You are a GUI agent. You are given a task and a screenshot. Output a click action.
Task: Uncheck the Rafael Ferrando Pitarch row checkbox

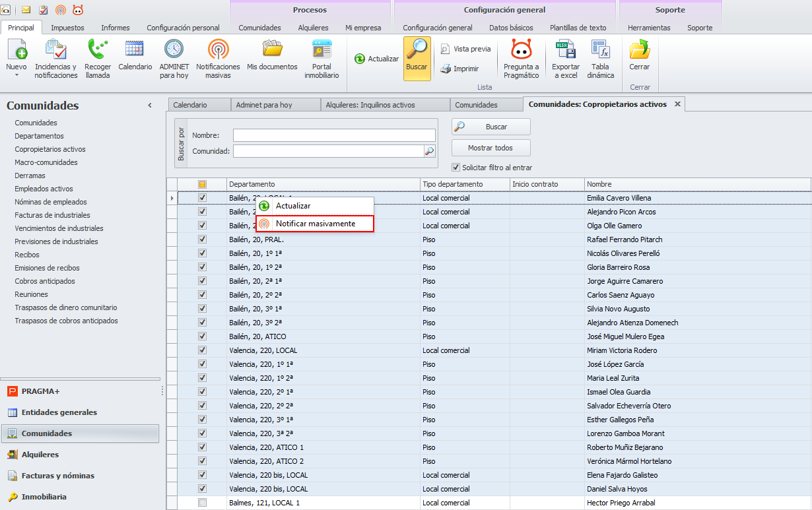[203, 239]
